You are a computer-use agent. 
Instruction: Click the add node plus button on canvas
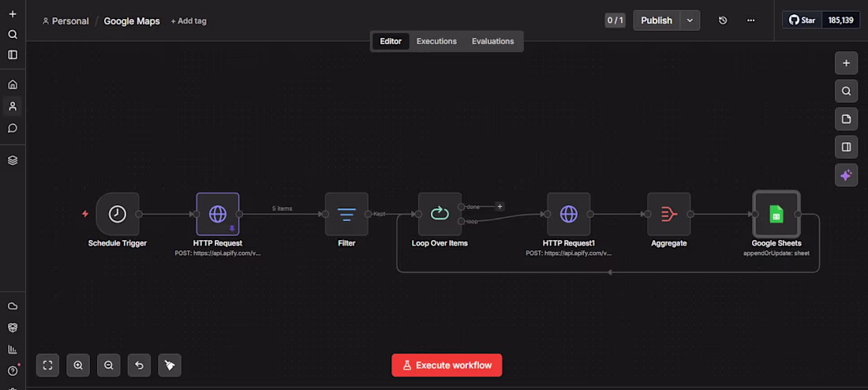click(x=846, y=63)
